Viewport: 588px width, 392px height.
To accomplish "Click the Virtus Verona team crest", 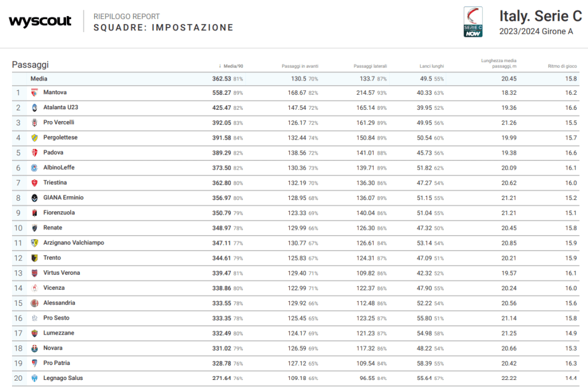I will (34, 273).
